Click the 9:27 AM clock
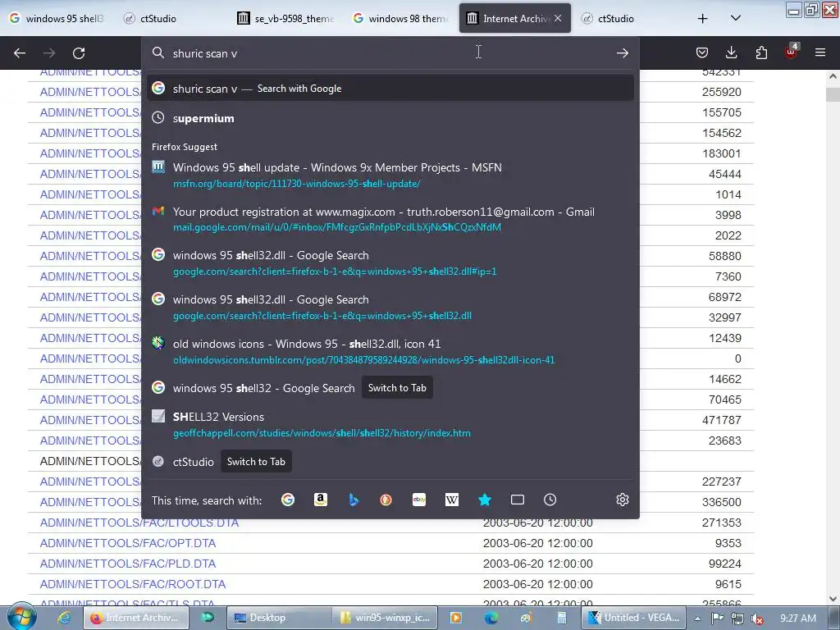Screen dimensions: 840x630 pyautogui.click(x=798, y=619)
